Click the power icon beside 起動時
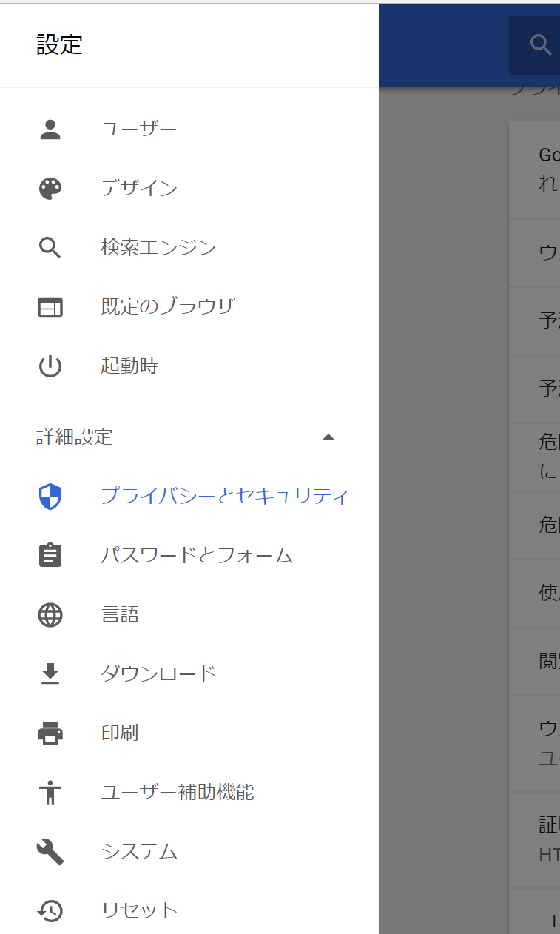The image size is (560, 934). point(50,366)
